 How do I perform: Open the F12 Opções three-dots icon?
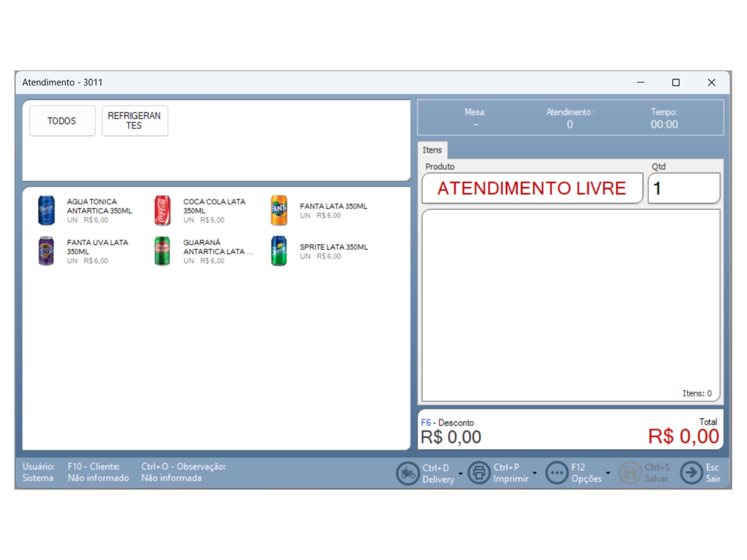click(557, 473)
